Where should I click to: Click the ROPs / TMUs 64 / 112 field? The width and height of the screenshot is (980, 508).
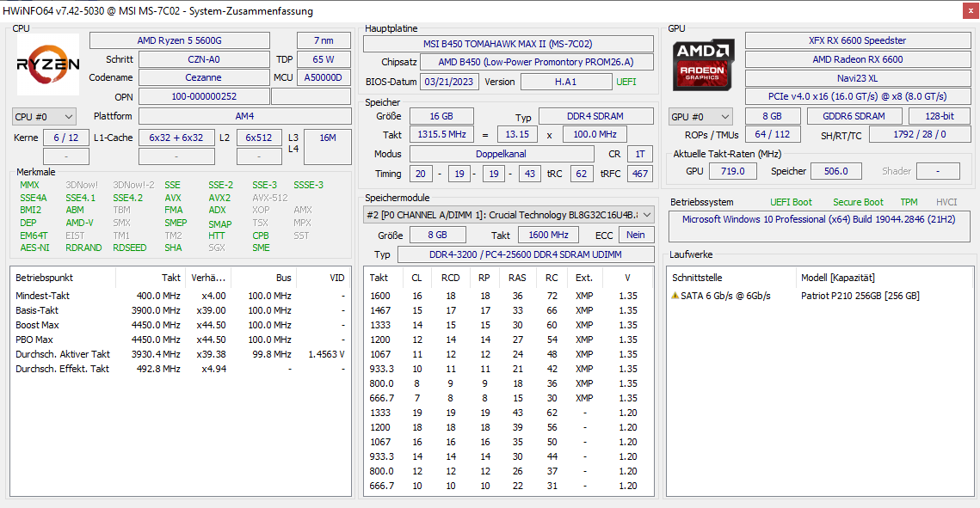click(x=772, y=134)
